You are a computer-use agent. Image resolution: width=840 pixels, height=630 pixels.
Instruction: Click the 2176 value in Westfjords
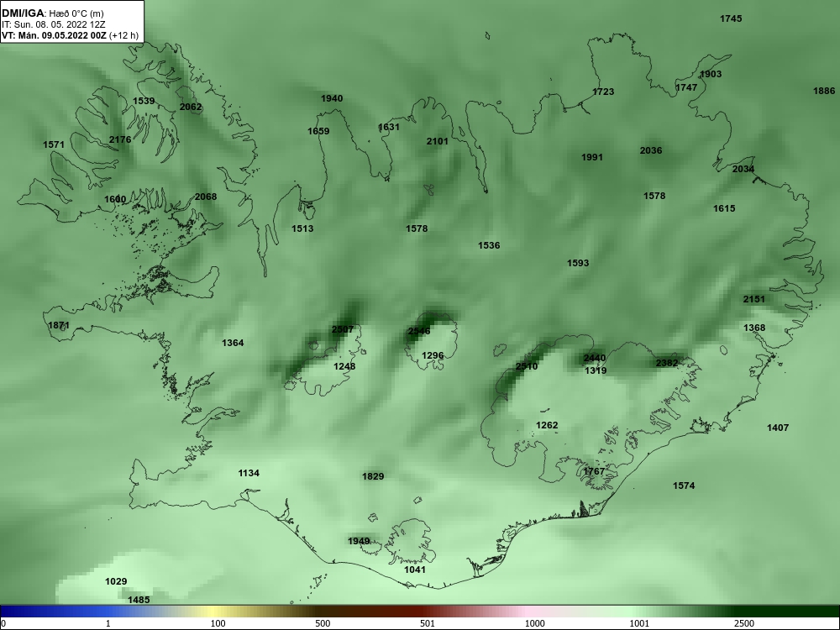(120, 139)
